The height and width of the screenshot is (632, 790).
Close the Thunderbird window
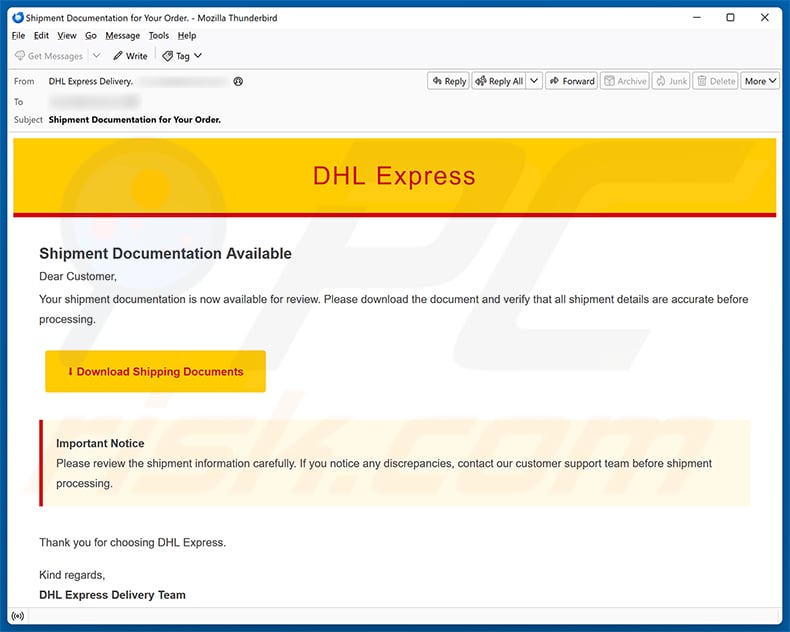[764, 18]
